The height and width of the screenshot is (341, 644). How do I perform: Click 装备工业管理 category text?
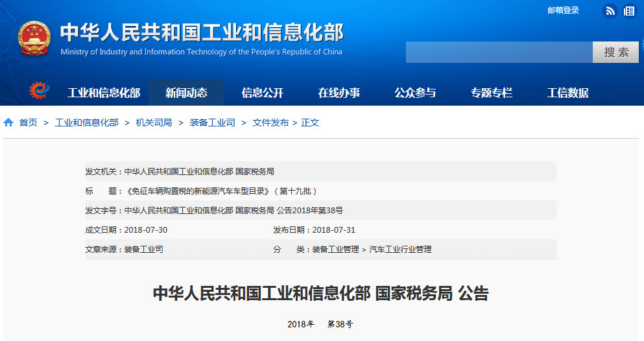[x=335, y=250]
